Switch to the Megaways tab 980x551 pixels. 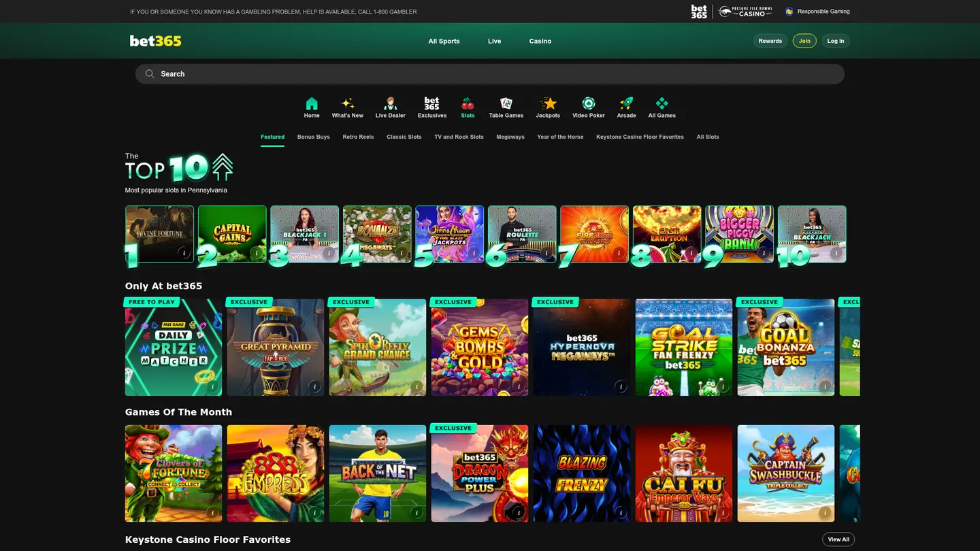click(x=510, y=137)
